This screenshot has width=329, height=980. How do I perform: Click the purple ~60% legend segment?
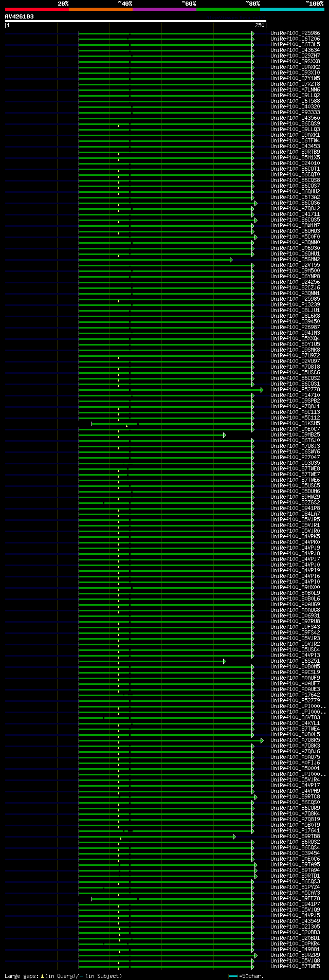pyautogui.click(x=164, y=9)
